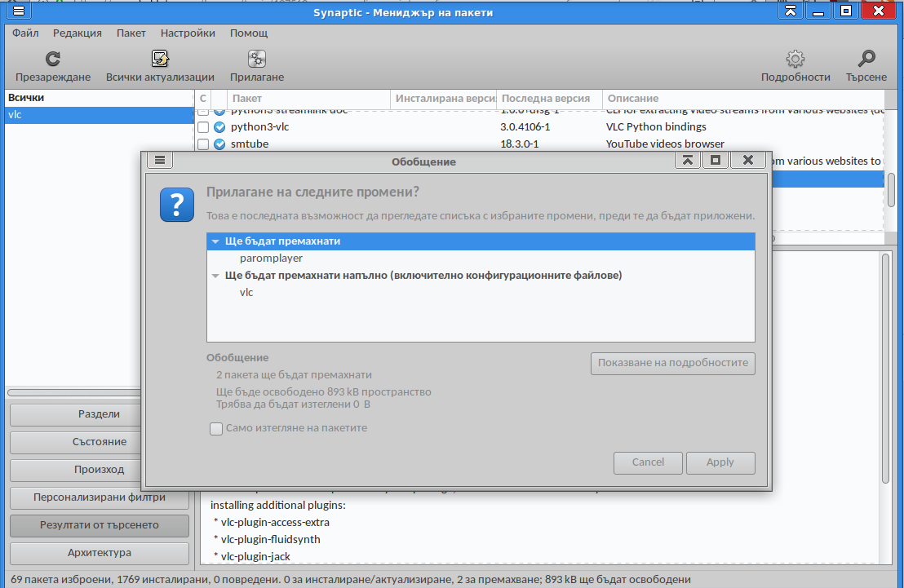Collapse the 'Ще бъдат премахнати напълно' group

coord(215,276)
